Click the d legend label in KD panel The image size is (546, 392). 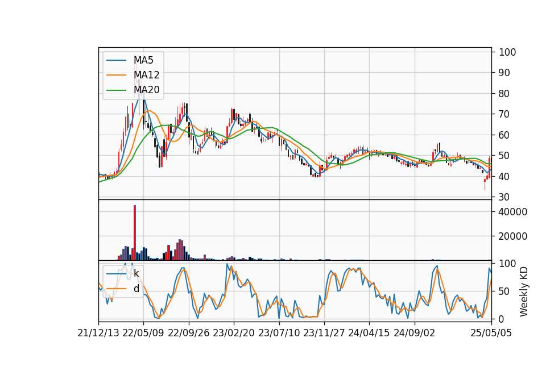(136, 289)
